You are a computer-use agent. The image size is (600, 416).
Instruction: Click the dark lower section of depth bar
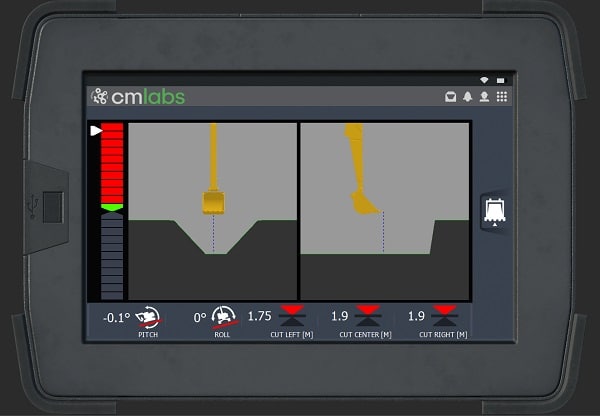pyautogui.click(x=112, y=256)
